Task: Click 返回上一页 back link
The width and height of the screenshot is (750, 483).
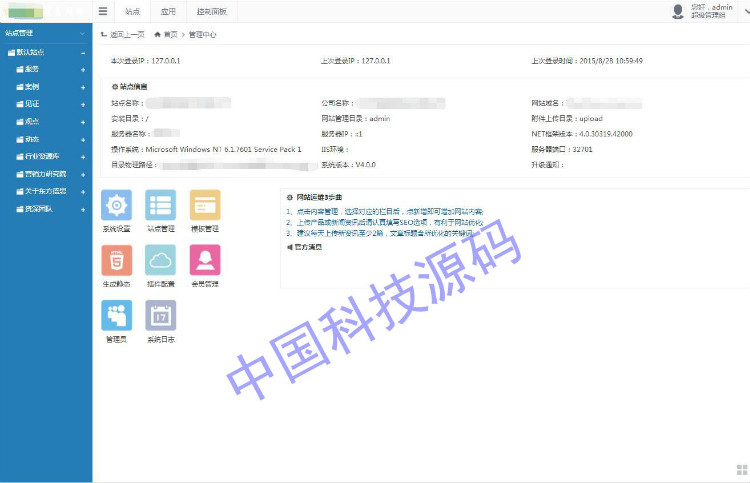Action: pyautogui.click(x=123, y=34)
